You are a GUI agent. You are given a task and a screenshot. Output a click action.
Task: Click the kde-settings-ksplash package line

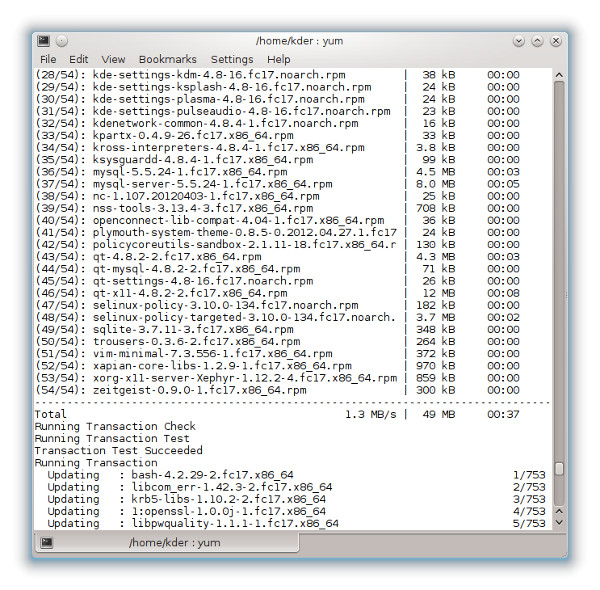pyautogui.click(x=278, y=87)
